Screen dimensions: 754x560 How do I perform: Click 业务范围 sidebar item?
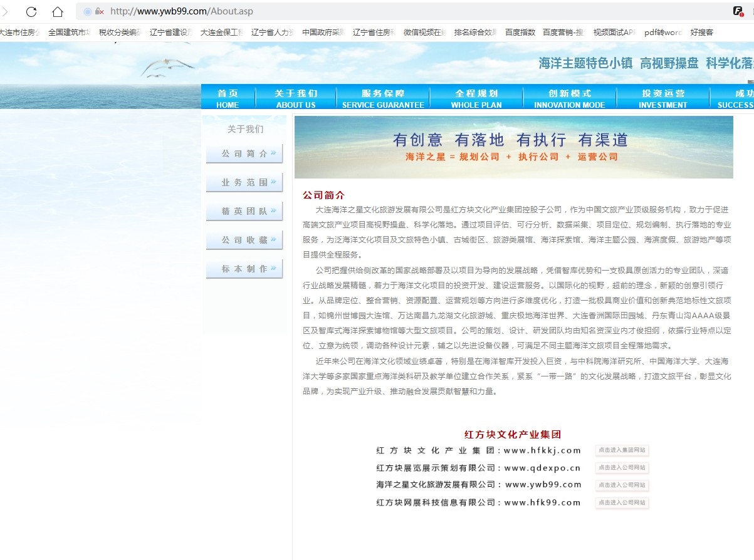click(244, 182)
